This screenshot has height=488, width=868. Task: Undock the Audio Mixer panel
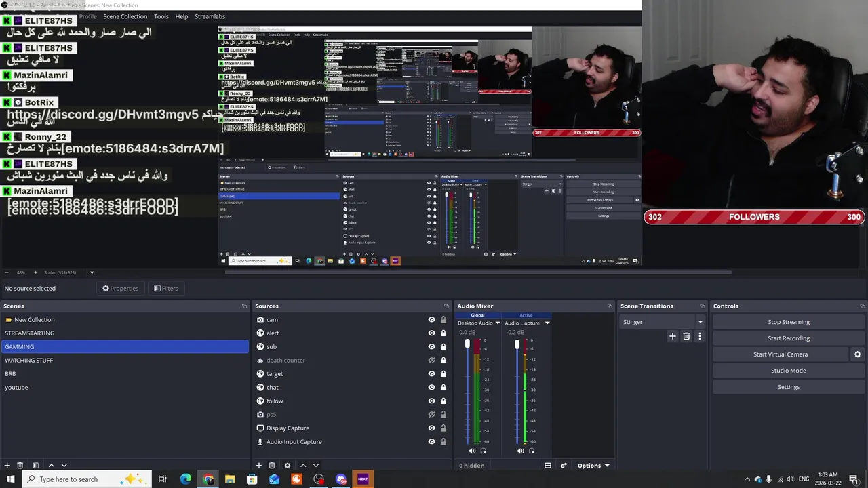[x=610, y=306]
